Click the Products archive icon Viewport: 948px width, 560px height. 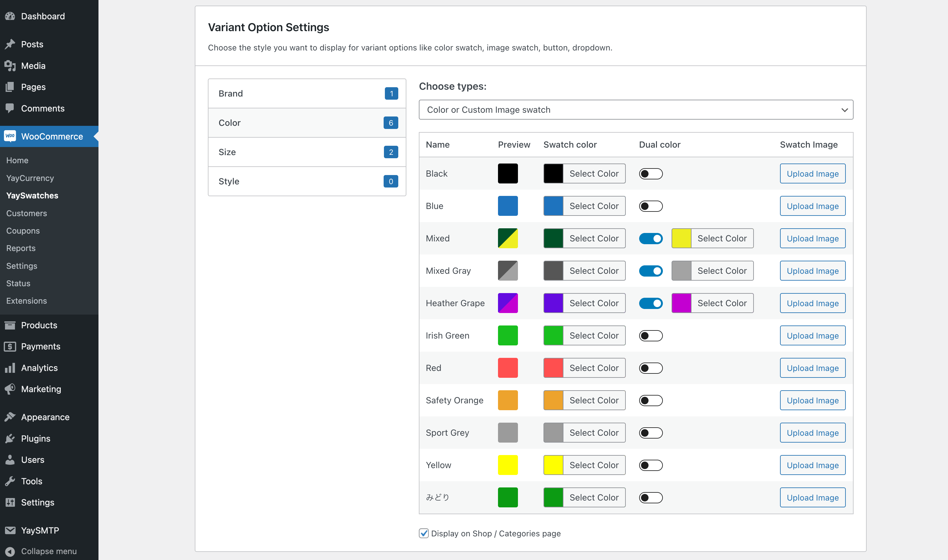(10, 325)
